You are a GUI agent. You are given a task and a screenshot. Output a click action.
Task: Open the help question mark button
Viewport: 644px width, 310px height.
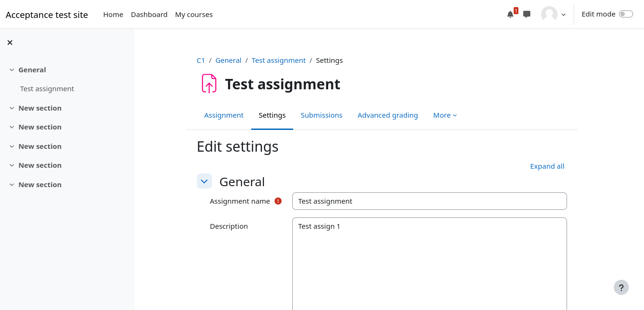point(621,287)
